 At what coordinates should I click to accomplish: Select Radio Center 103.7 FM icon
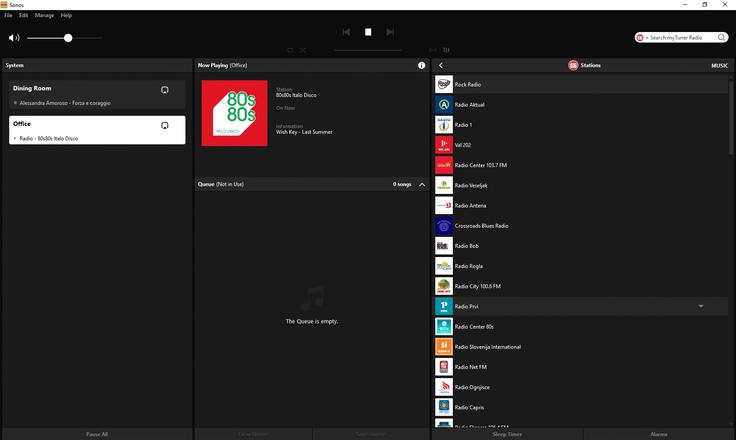click(x=444, y=165)
